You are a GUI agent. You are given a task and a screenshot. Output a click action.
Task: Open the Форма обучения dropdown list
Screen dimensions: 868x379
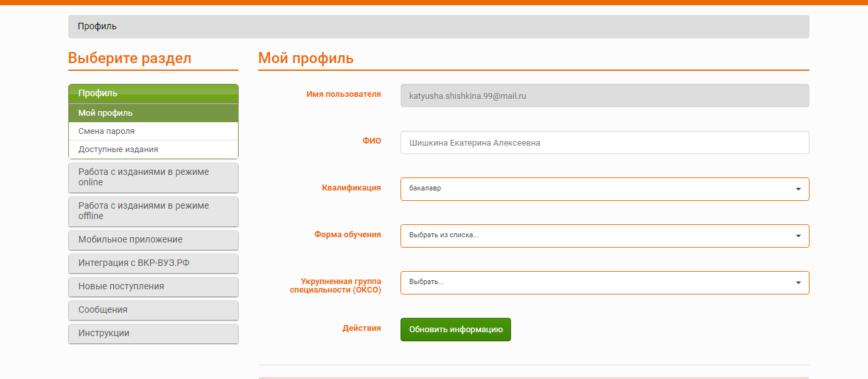point(604,236)
